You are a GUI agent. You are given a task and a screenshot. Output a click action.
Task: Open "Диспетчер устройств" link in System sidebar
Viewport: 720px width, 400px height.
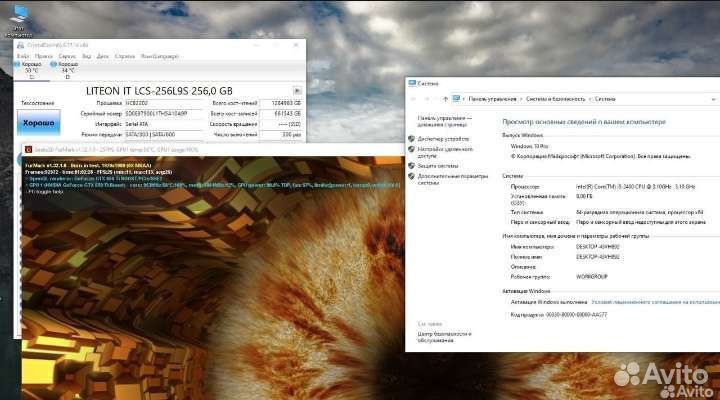point(443,138)
